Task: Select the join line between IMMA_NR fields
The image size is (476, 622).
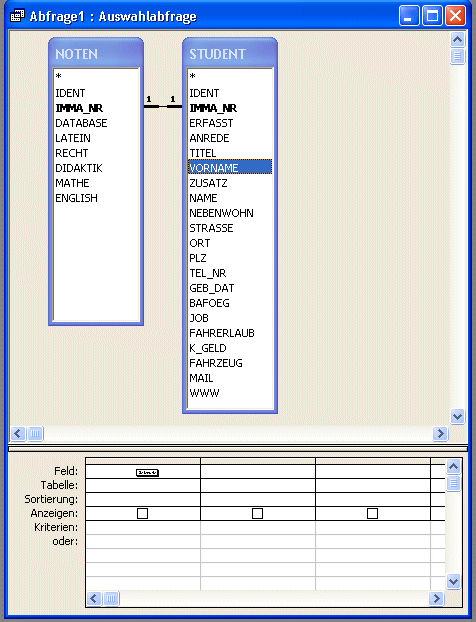Action: point(163,106)
